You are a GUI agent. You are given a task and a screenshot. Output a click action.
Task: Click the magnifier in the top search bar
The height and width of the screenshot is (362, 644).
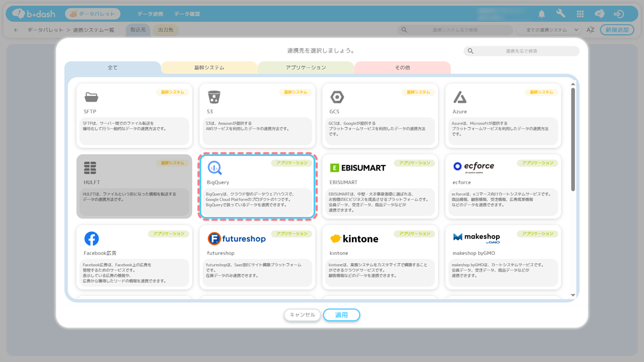click(x=404, y=30)
